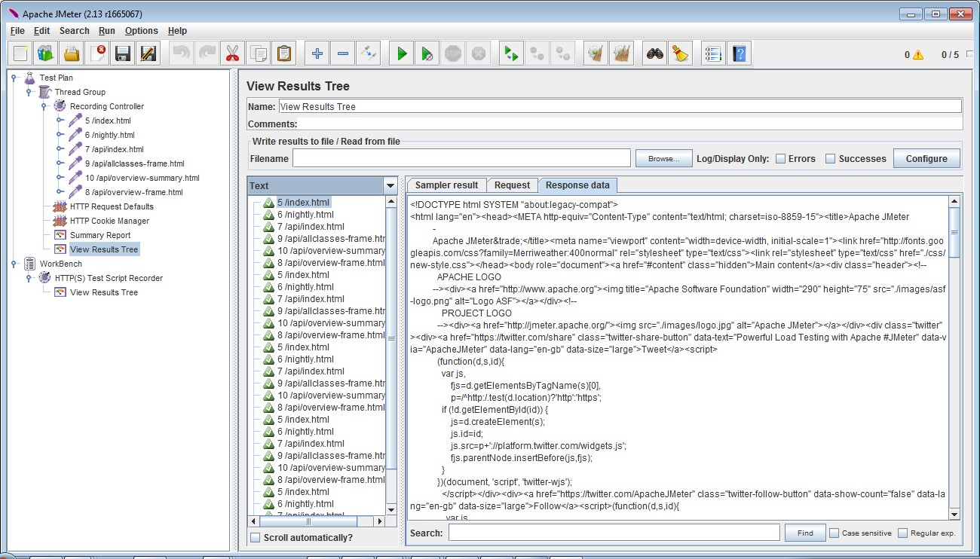This screenshot has width=980, height=559.
Task: Expand the 5 /index.html sampler node
Action: tap(60, 121)
